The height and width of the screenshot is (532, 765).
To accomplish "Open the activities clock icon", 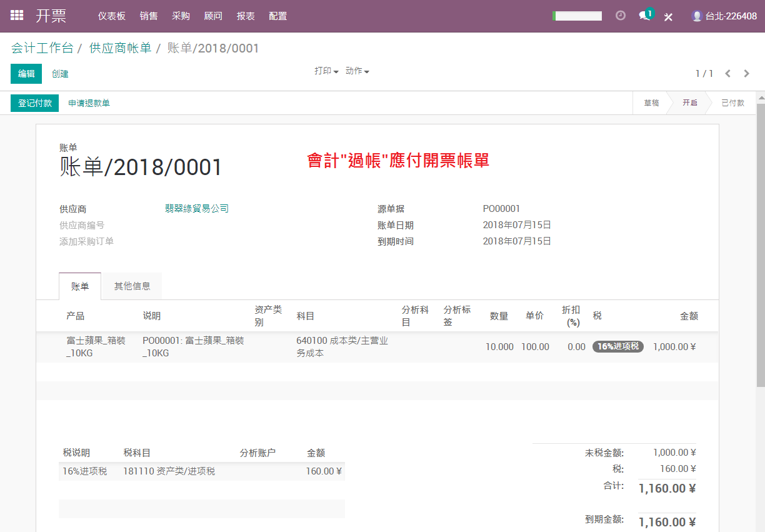I will click(621, 16).
